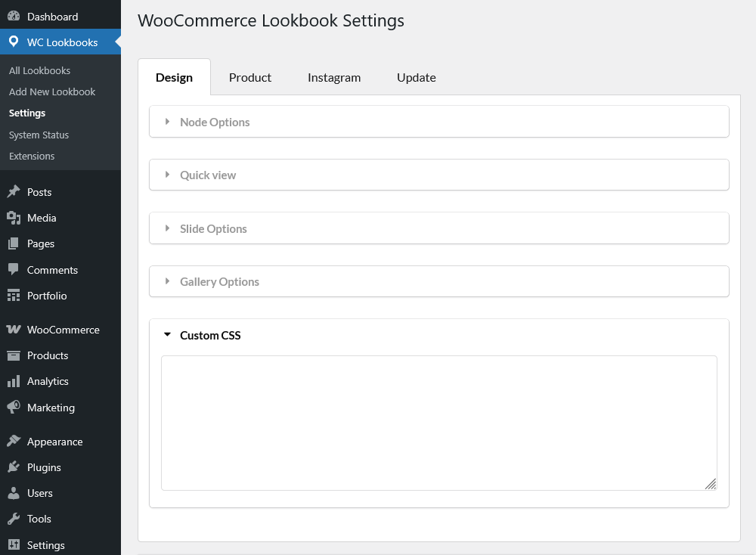Click the WooCommerce Lookbook Settings heading
The width and height of the screenshot is (756, 555).
coord(271,20)
